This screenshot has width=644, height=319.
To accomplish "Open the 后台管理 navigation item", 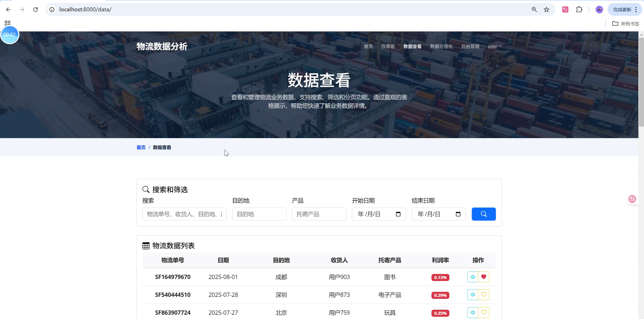I will [470, 46].
